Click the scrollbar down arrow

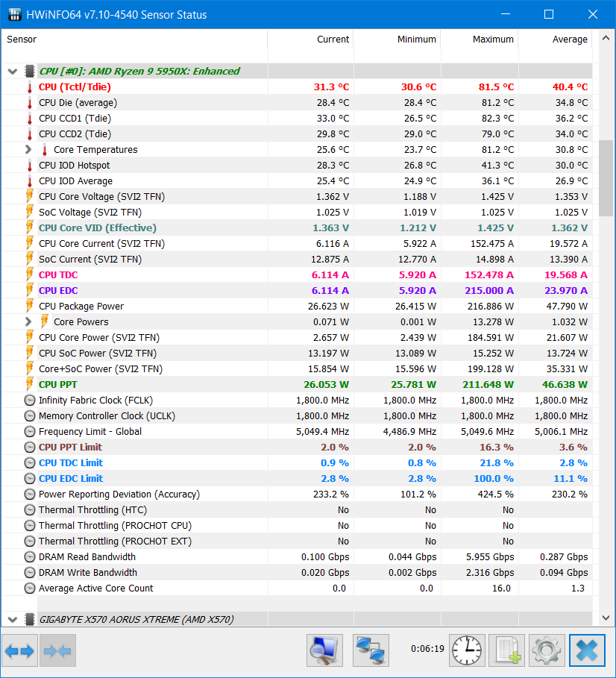tap(606, 618)
